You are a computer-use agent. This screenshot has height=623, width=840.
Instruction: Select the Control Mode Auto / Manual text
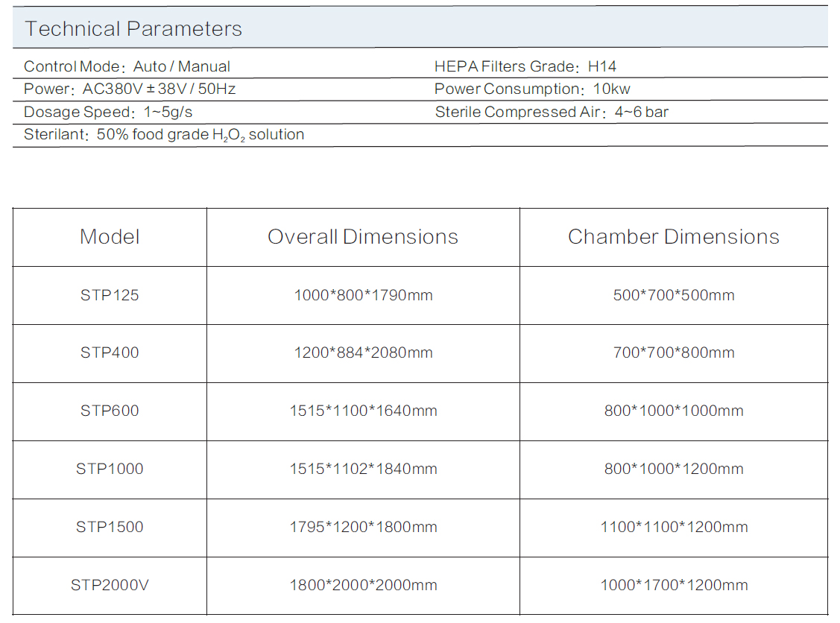(127, 66)
